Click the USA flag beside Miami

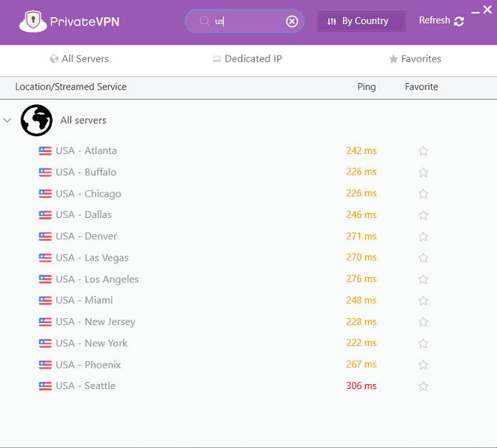click(45, 300)
